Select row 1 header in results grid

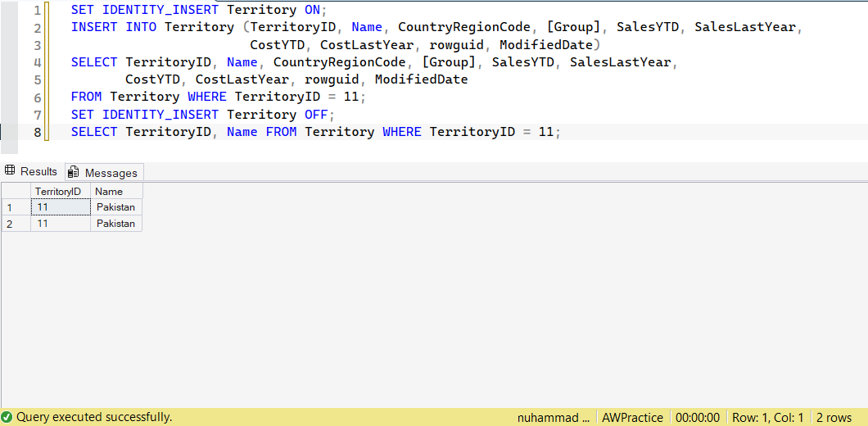tap(16, 207)
